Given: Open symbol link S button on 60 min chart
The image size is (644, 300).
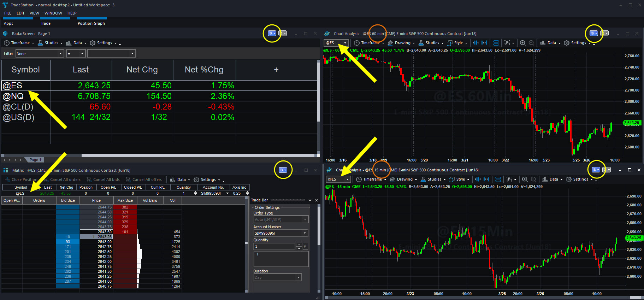Looking at the screenshot, I should pos(594,33).
